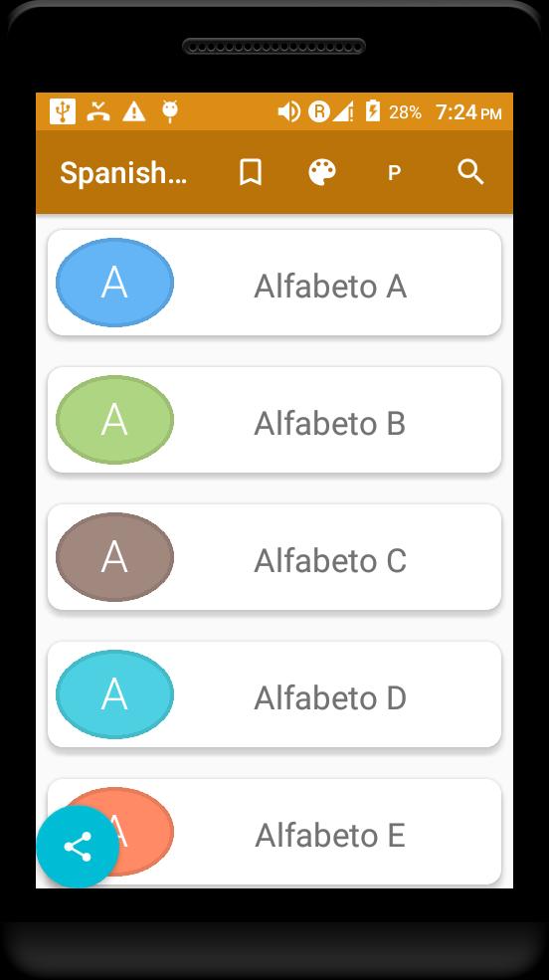Open bookmarks from the toolbar
The height and width of the screenshot is (980, 549).
tap(251, 172)
